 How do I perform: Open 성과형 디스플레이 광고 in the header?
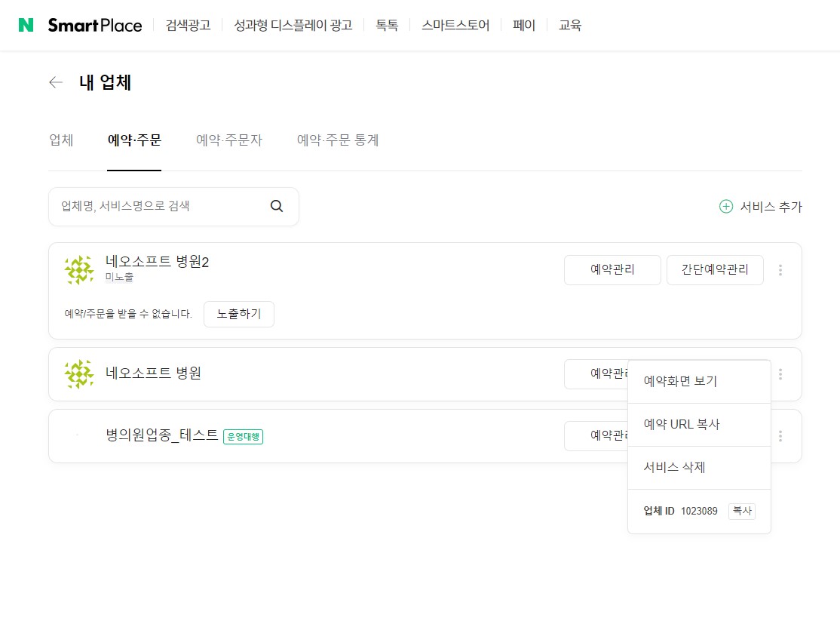[293, 25]
